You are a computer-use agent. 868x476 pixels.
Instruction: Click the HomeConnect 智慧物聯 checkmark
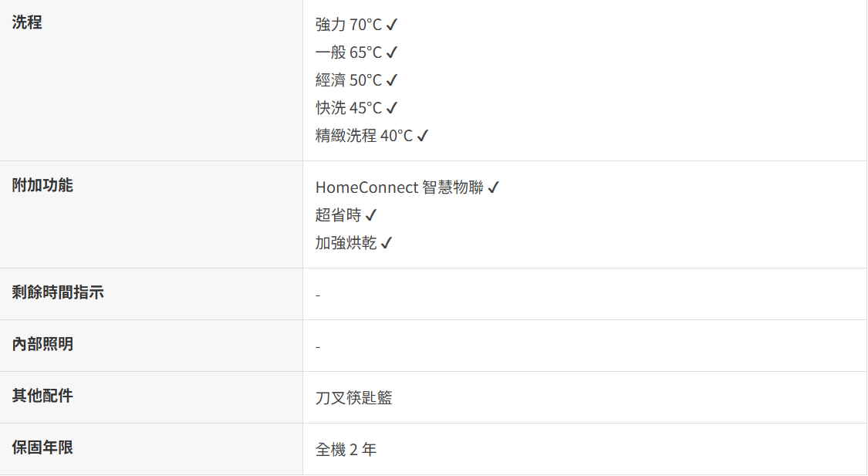pyautogui.click(x=494, y=187)
